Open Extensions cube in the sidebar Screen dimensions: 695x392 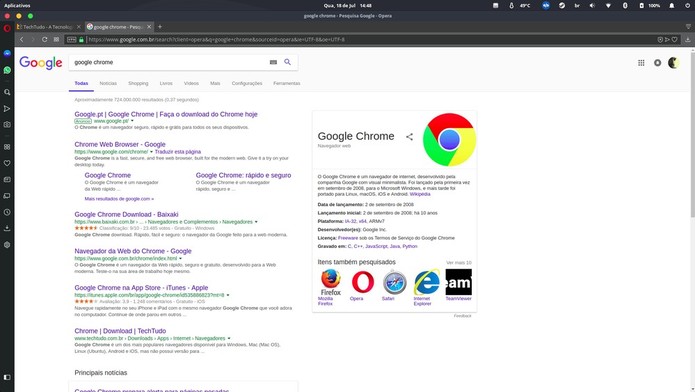click(x=7, y=245)
